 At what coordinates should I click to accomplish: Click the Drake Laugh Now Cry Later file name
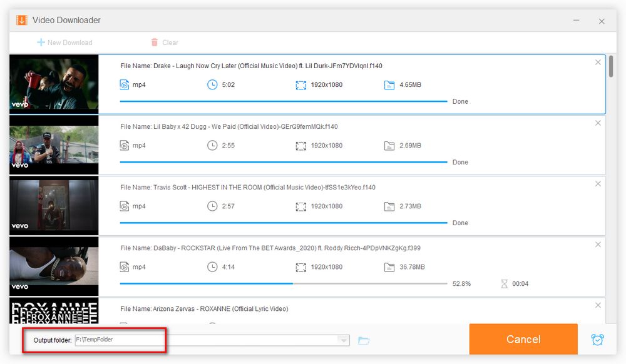251,66
